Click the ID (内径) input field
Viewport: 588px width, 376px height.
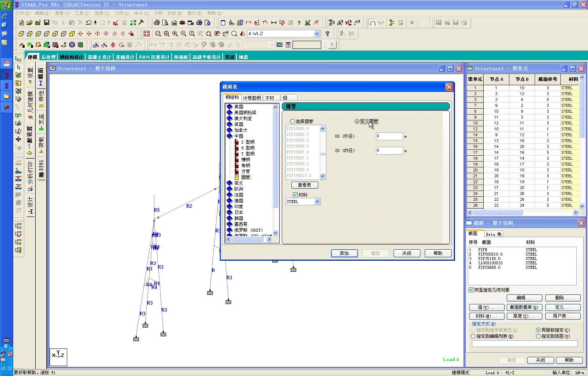[x=389, y=151]
